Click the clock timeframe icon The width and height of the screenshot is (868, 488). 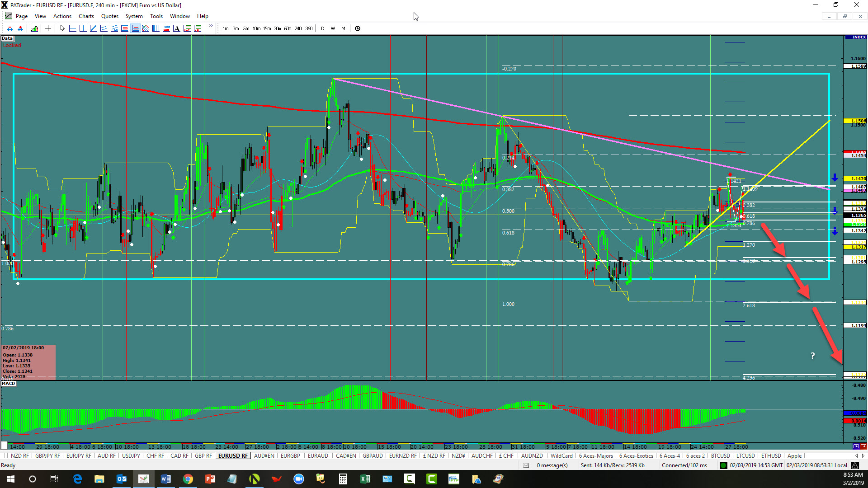click(358, 28)
